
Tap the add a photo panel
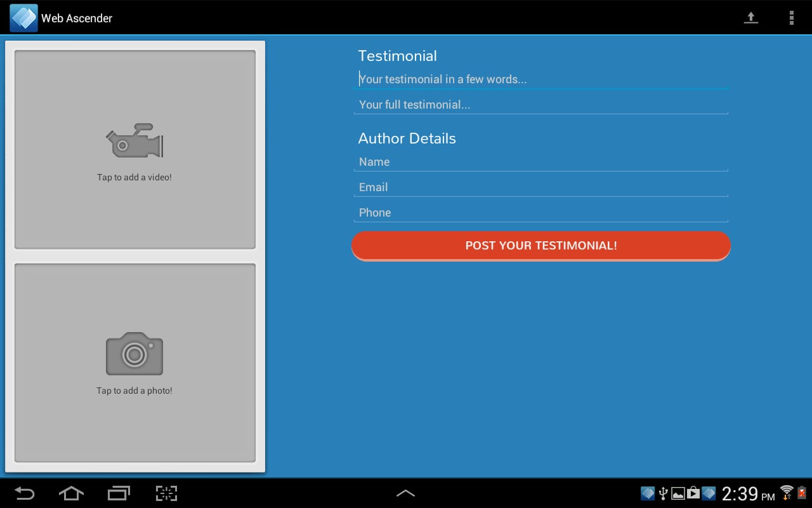pos(135,363)
